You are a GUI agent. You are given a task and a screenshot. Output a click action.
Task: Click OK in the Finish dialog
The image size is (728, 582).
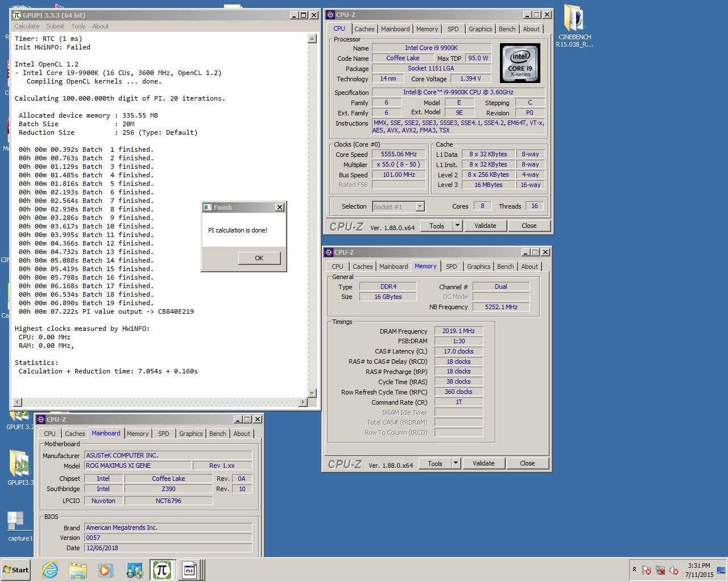(259, 258)
